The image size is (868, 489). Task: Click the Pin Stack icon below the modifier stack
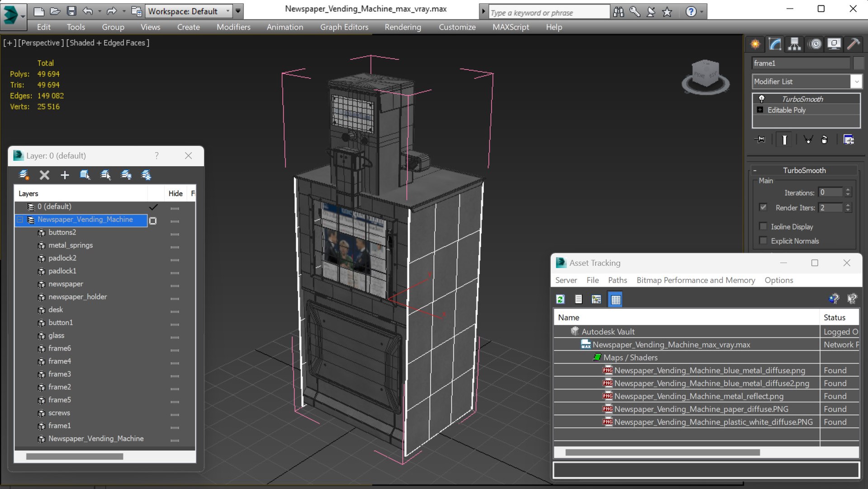click(760, 140)
